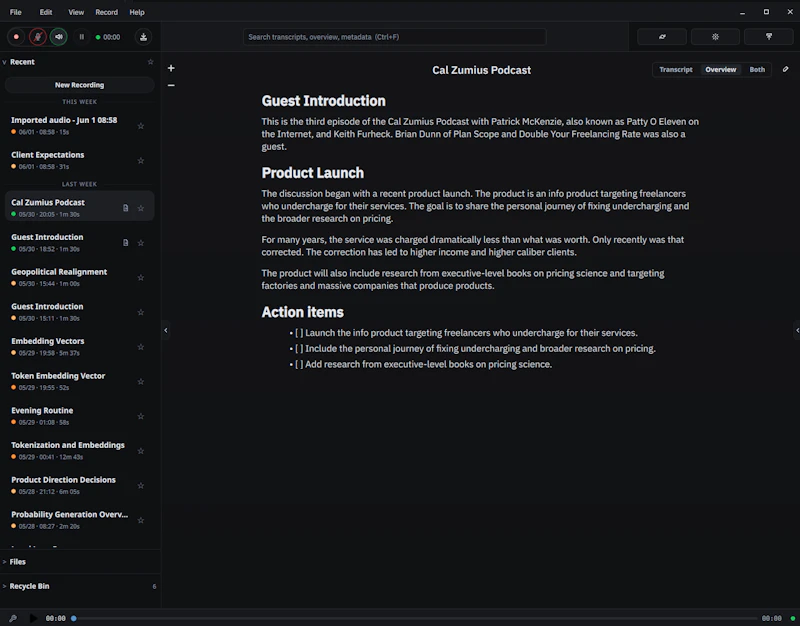800x626 pixels.
Task: Star the Product Direction Decisions recording
Action: tap(141, 486)
